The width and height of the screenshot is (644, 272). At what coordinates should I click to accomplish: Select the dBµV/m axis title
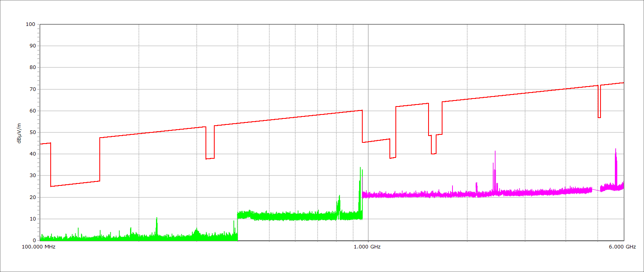[19, 133]
